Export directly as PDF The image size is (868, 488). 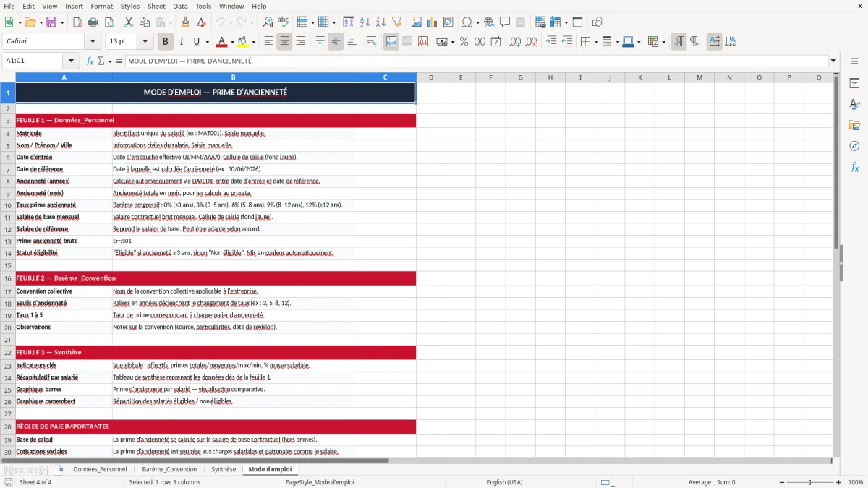pos(77,22)
